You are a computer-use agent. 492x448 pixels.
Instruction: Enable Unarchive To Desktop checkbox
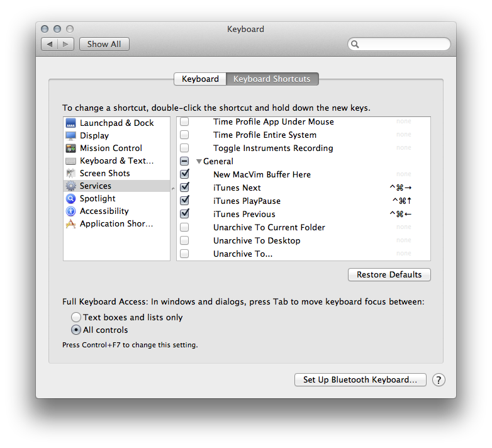[x=184, y=240]
